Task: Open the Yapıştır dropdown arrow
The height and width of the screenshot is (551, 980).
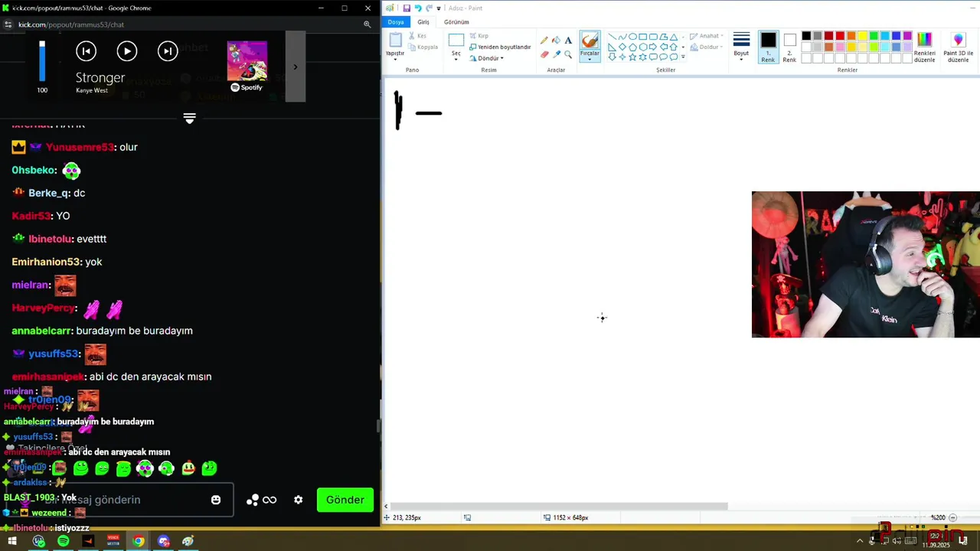Action: [395, 58]
